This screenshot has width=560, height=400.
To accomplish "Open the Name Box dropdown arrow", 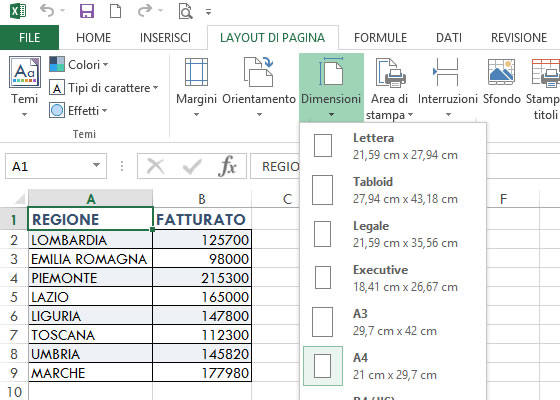I will 96,165.
